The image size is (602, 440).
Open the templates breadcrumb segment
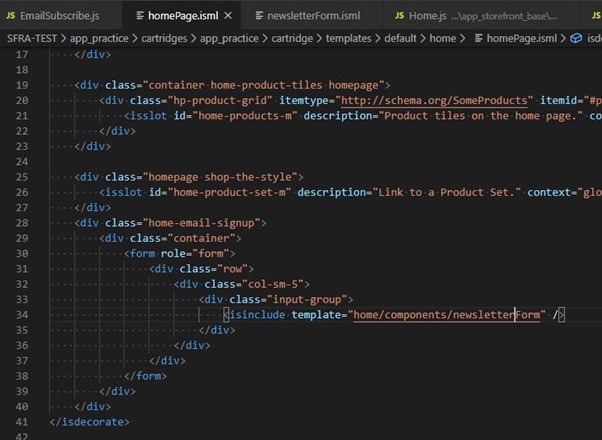click(349, 38)
